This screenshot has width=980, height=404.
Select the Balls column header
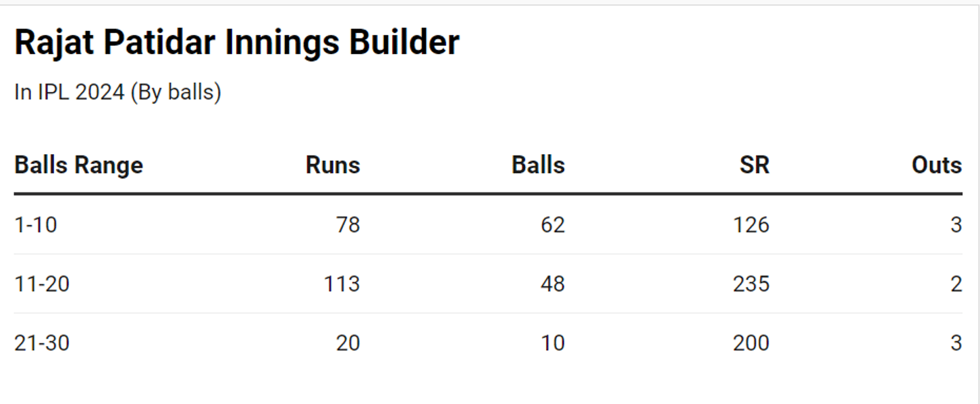538,165
